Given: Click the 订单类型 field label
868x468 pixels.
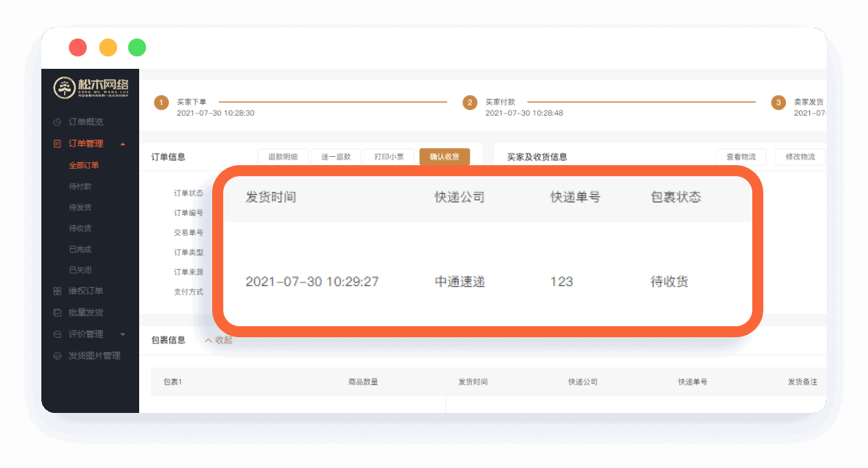Looking at the screenshot, I should (188, 253).
